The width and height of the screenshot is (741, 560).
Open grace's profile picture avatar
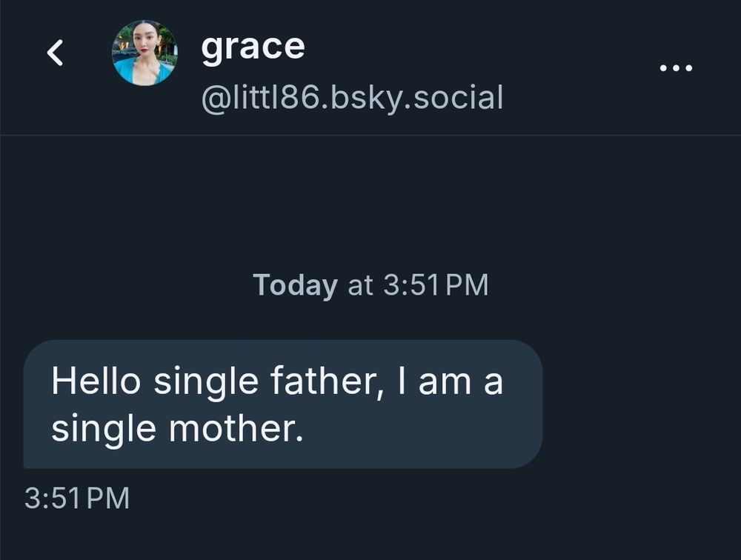point(144,53)
